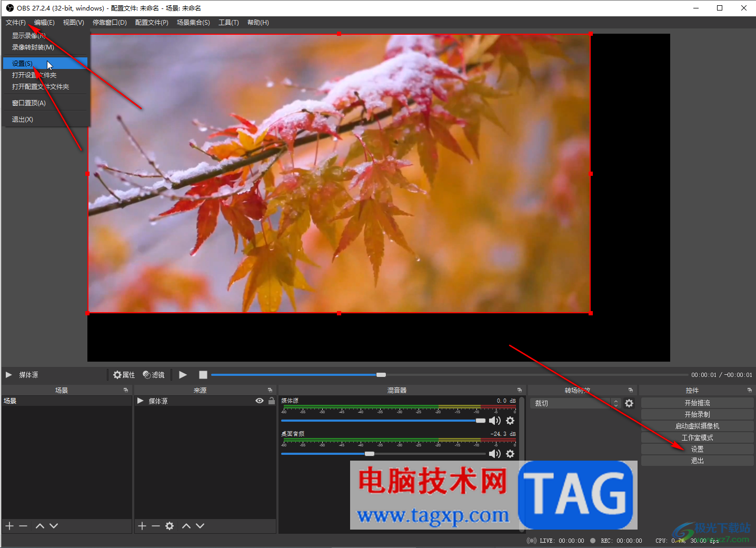756x548 pixels.
Task: Click the media play button
Action: pos(183,375)
